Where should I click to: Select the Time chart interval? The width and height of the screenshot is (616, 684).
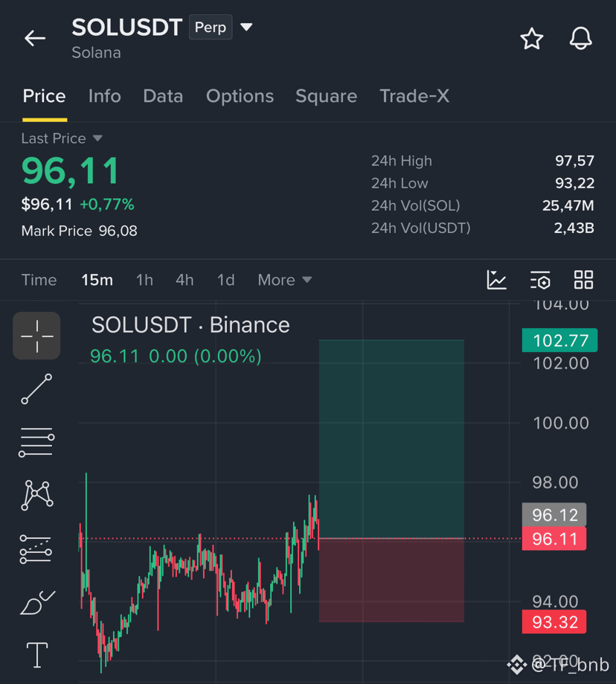tap(39, 280)
